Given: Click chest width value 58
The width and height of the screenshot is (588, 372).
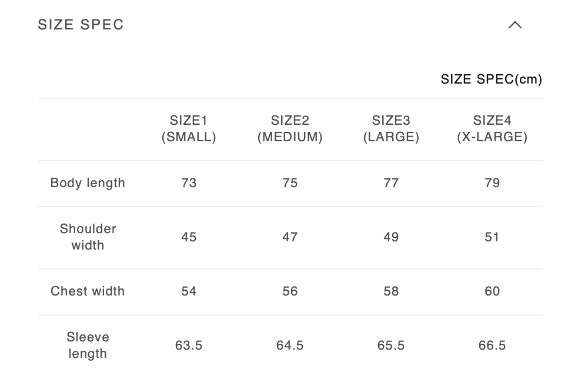Looking at the screenshot, I should pyautogui.click(x=391, y=291).
